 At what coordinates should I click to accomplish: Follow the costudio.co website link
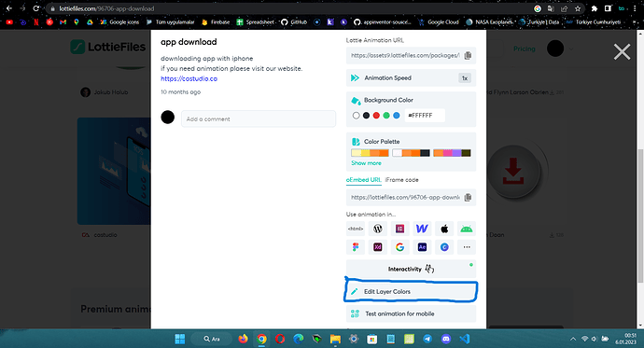[189, 78]
